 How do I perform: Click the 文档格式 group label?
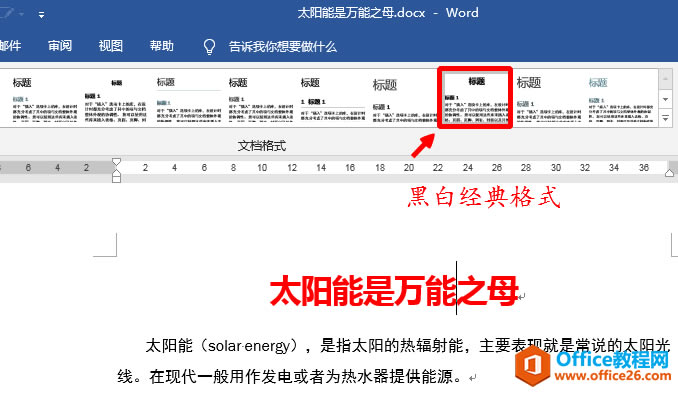(262, 146)
